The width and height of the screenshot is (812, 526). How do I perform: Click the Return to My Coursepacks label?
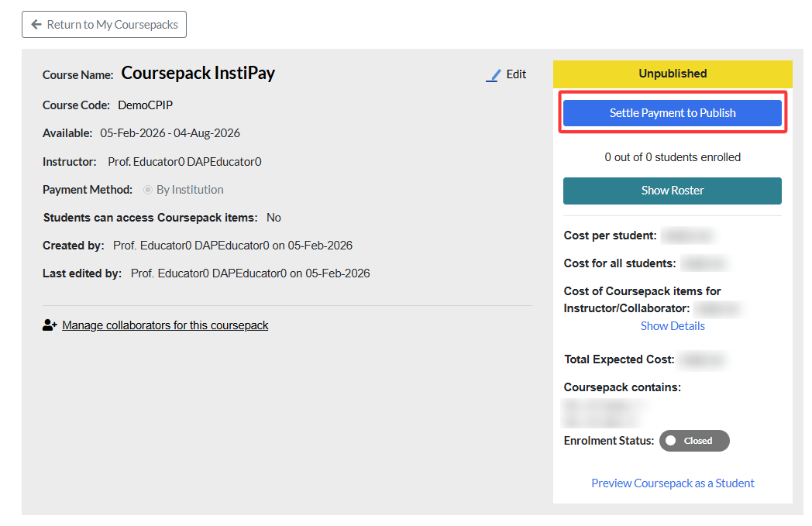click(112, 24)
